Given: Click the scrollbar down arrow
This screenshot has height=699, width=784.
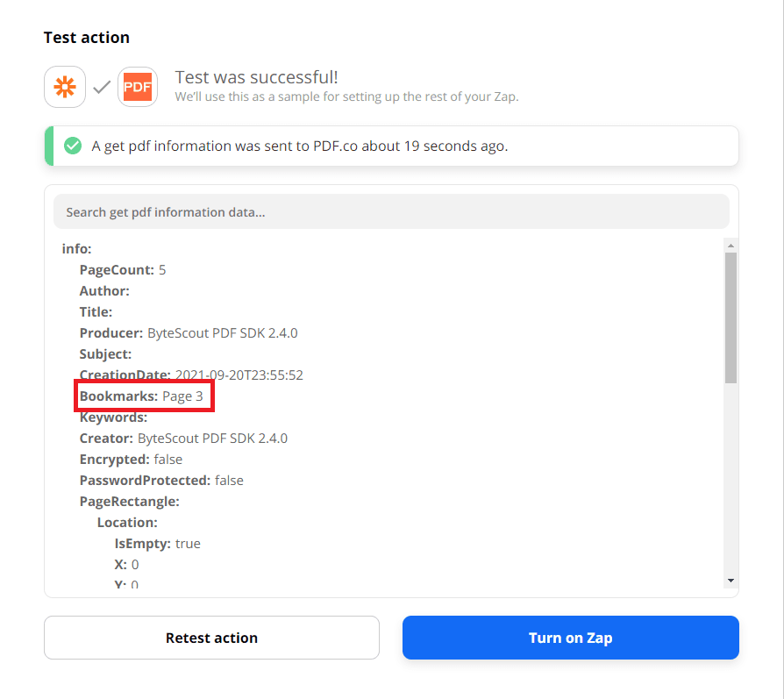Looking at the screenshot, I should (x=731, y=581).
